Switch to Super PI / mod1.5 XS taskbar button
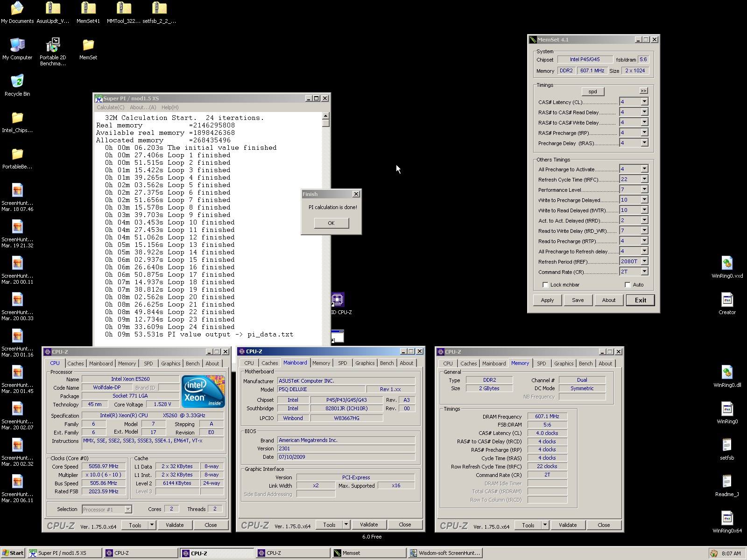The height and width of the screenshot is (560, 747). pos(64,553)
